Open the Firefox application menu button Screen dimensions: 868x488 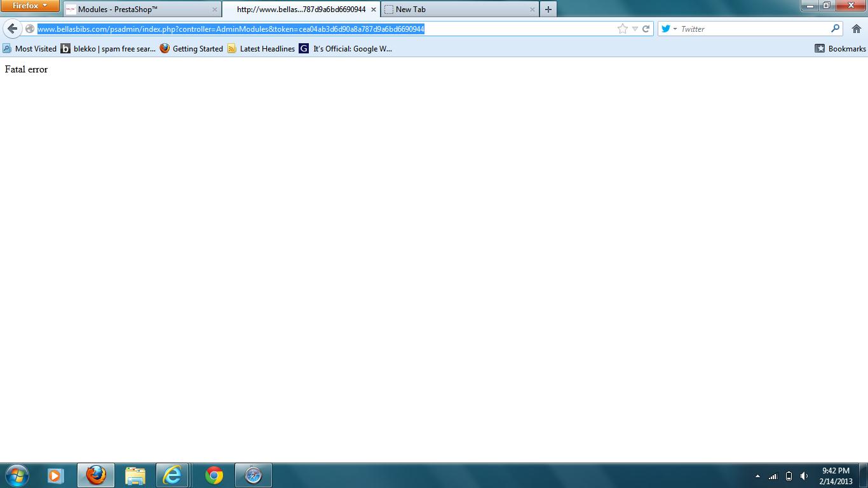[30, 6]
